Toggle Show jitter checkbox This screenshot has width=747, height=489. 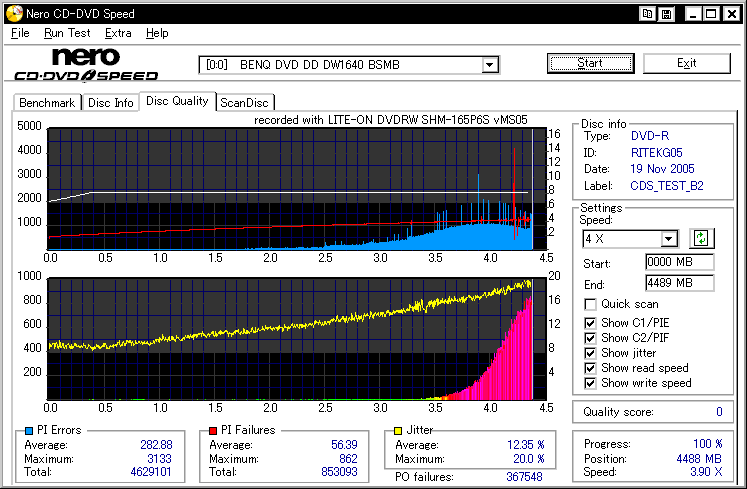[x=591, y=352]
